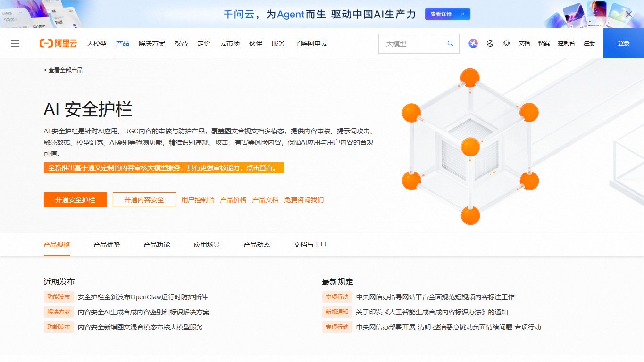Click the 最新规定 heading

tap(338, 282)
